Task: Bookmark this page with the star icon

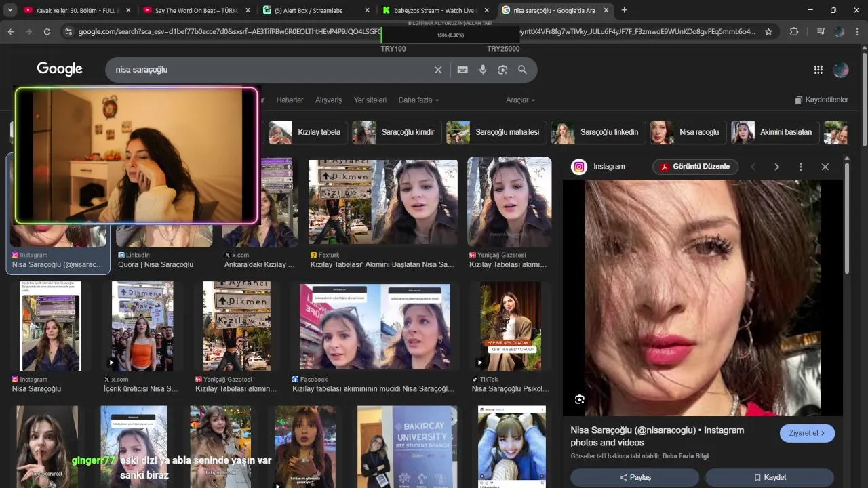Action: tap(768, 31)
